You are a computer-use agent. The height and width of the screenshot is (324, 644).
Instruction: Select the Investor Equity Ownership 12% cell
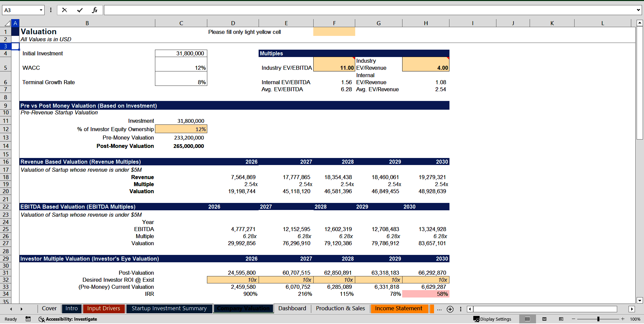(x=181, y=129)
